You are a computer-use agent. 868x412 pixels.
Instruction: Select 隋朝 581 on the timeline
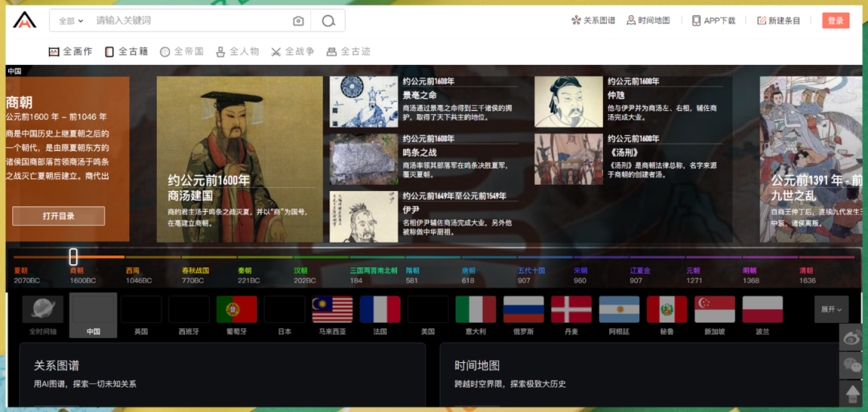click(x=413, y=275)
